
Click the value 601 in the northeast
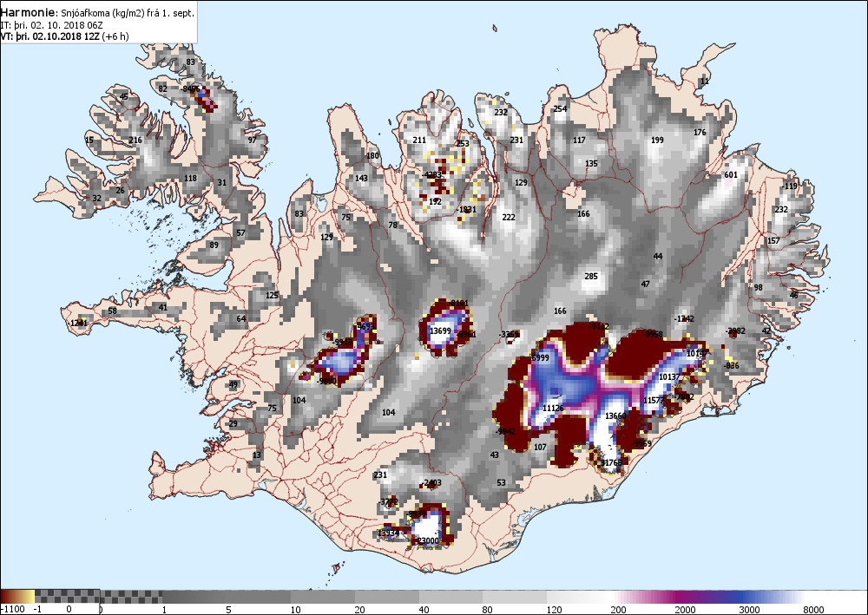(x=731, y=174)
